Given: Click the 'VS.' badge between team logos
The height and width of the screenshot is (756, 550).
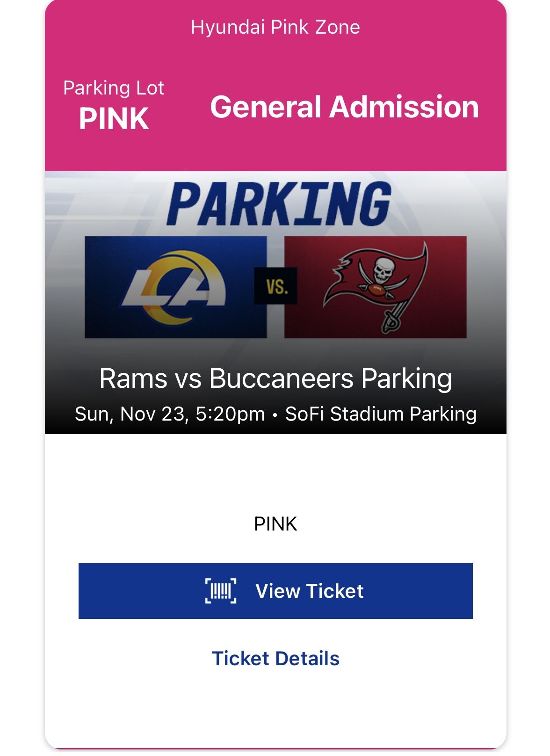Looking at the screenshot, I should point(276,286).
